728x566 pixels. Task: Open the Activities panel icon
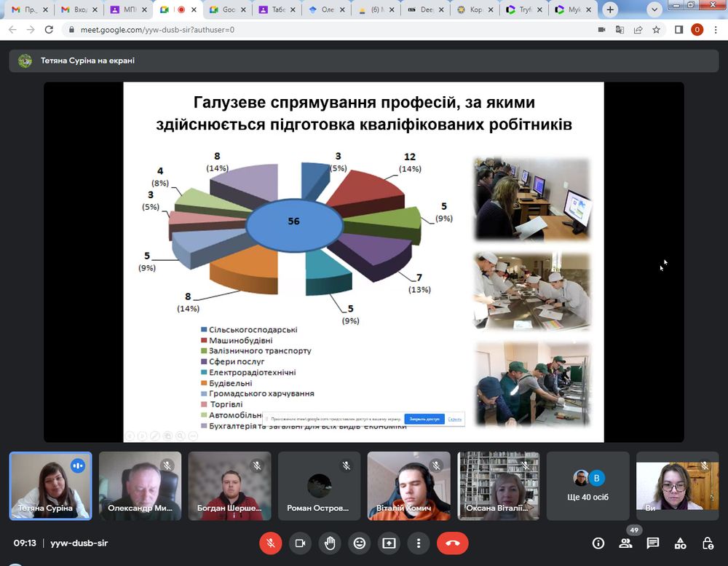[680, 543]
